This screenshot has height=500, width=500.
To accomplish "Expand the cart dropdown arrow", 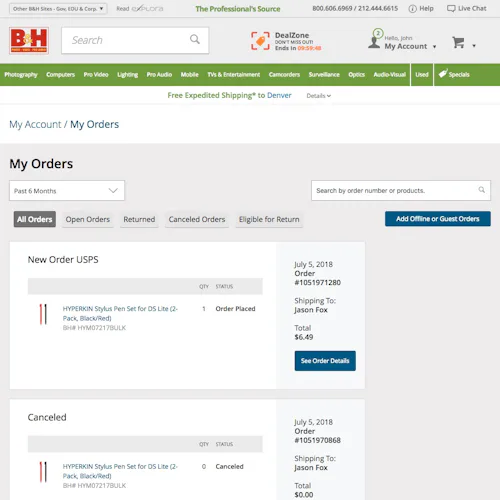I will (x=474, y=46).
